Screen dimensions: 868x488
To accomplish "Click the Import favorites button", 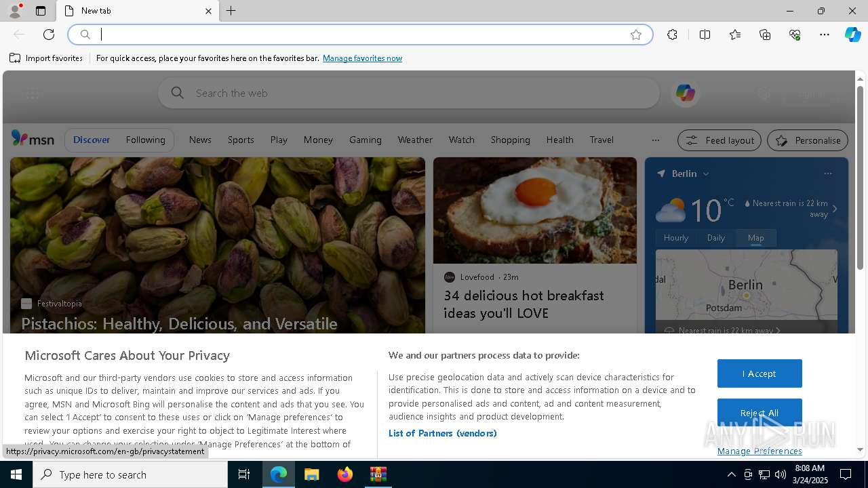I will (x=46, y=58).
